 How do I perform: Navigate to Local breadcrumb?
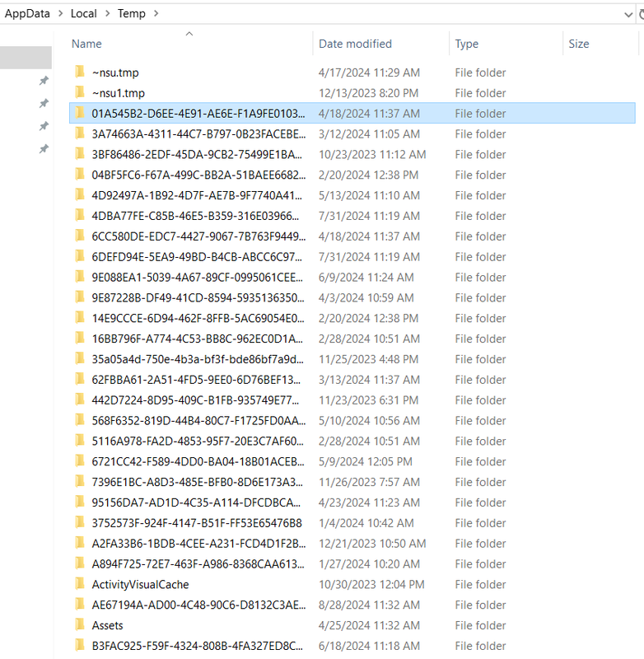tap(84, 13)
